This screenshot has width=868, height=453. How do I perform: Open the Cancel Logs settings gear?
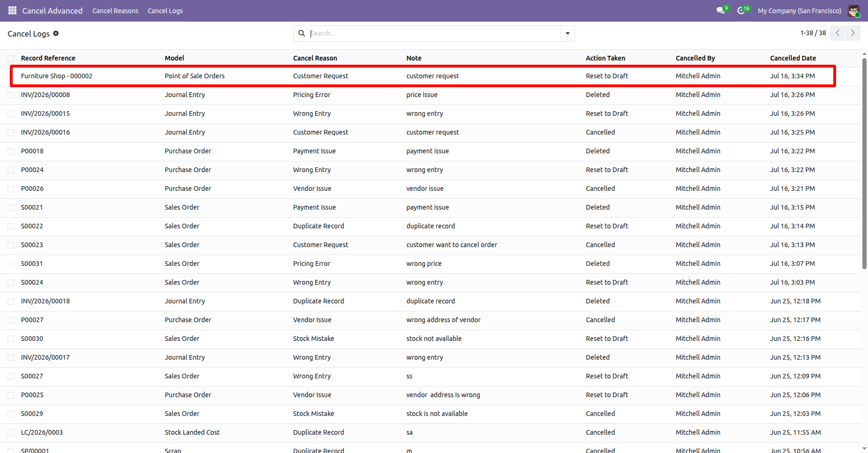coord(56,33)
